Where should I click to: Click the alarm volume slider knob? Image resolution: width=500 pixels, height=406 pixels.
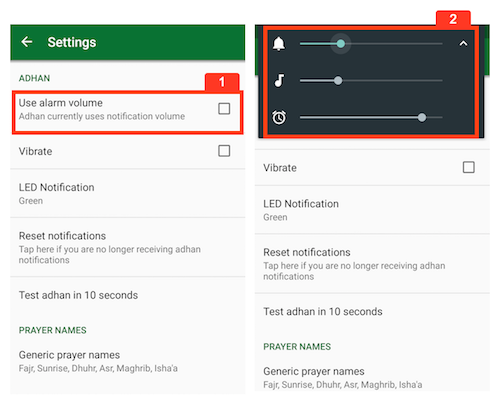422,117
